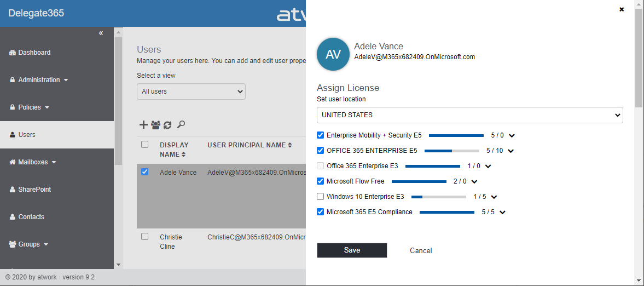Open the user search magnifier
The height and width of the screenshot is (286, 644).
click(x=181, y=125)
